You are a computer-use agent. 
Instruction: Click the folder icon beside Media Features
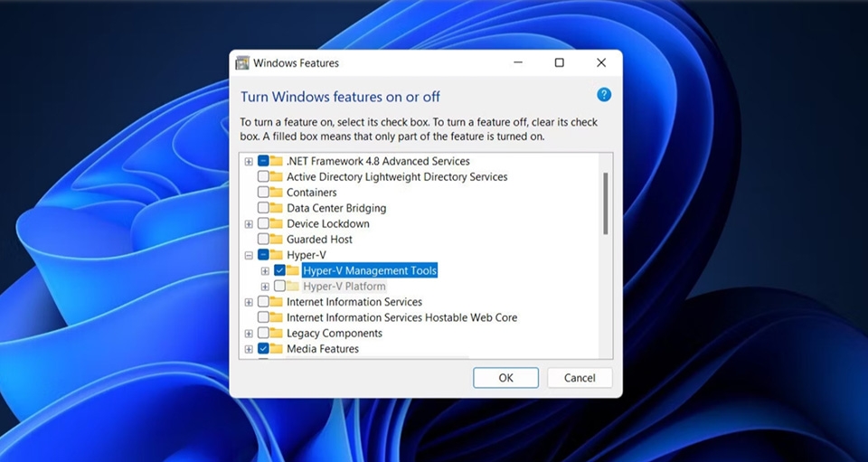click(x=276, y=349)
